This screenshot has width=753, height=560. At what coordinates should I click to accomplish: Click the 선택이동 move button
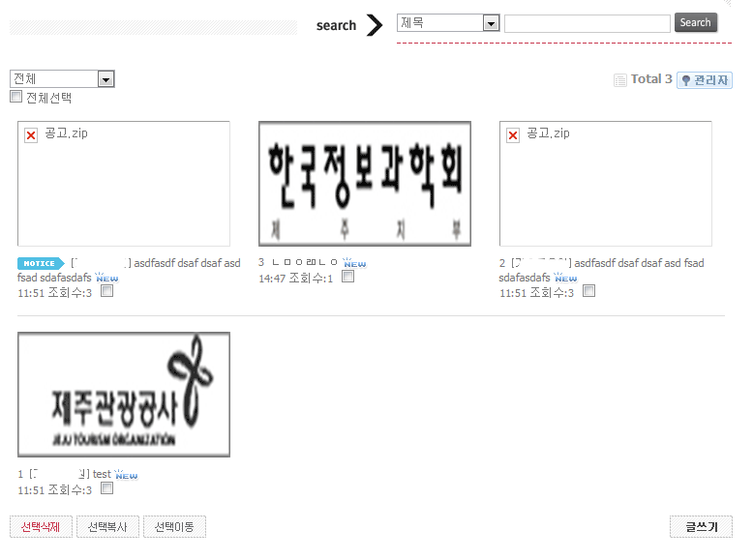click(x=174, y=527)
